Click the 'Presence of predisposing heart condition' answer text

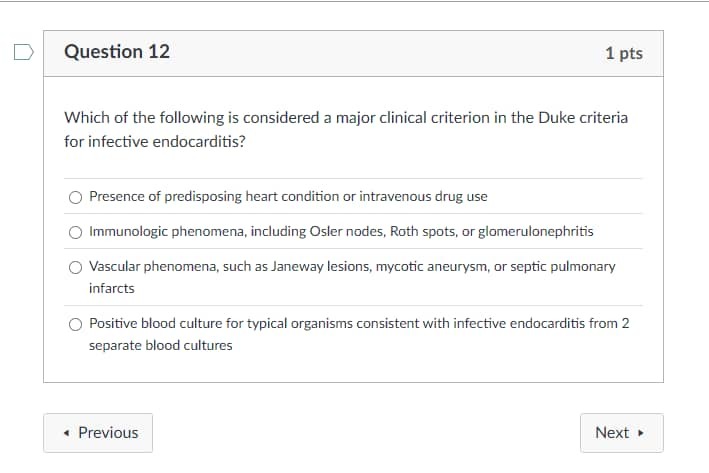point(288,196)
